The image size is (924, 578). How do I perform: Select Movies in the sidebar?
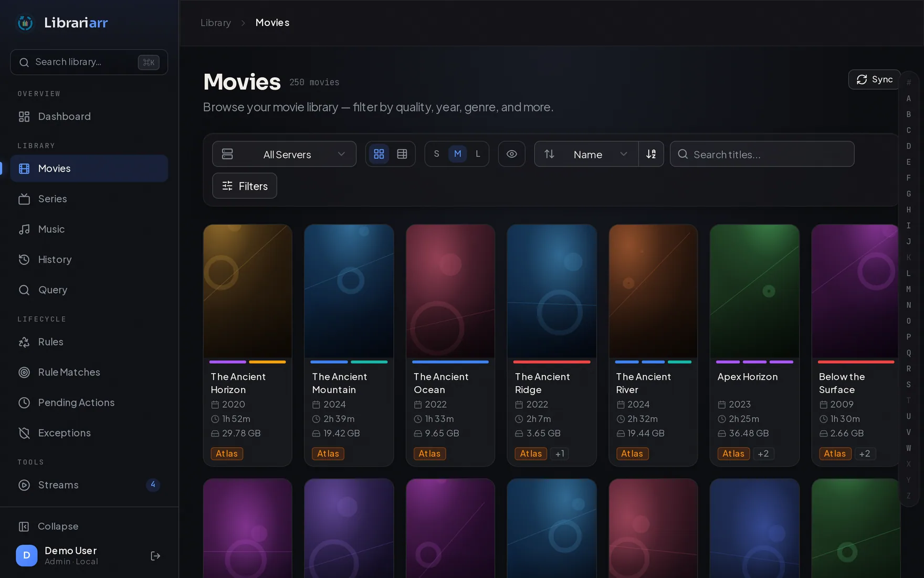[x=89, y=168]
